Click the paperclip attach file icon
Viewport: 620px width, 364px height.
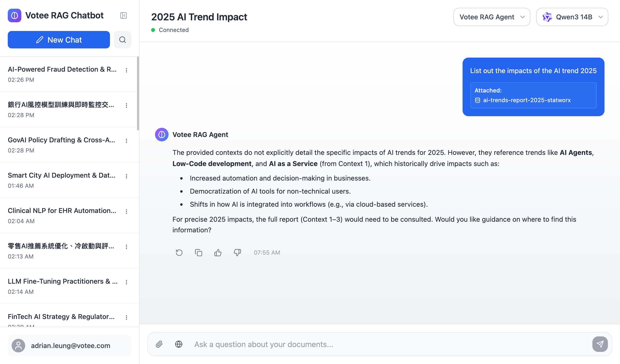point(159,344)
